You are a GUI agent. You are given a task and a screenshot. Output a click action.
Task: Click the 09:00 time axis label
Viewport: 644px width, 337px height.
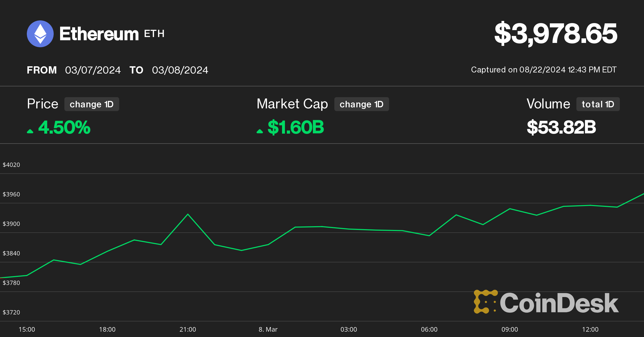(510, 329)
